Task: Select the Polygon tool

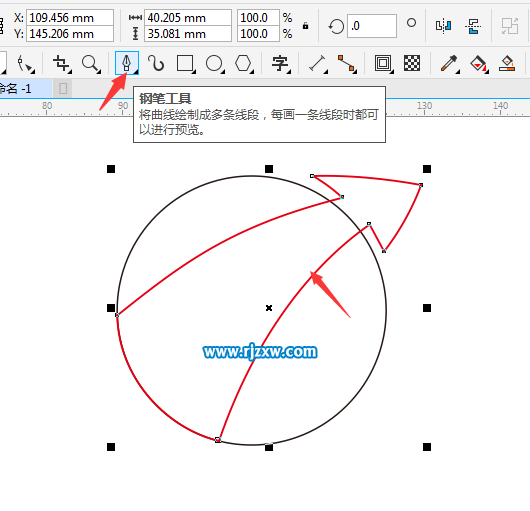Action: (244, 64)
